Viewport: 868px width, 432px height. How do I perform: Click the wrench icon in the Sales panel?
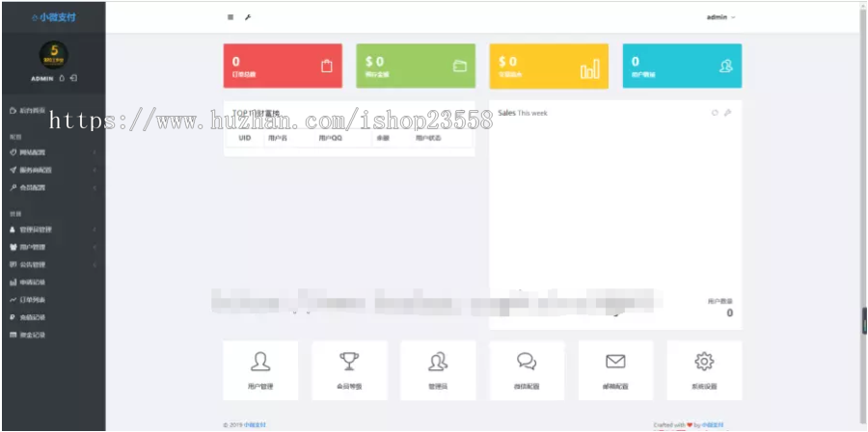pos(728,113)
